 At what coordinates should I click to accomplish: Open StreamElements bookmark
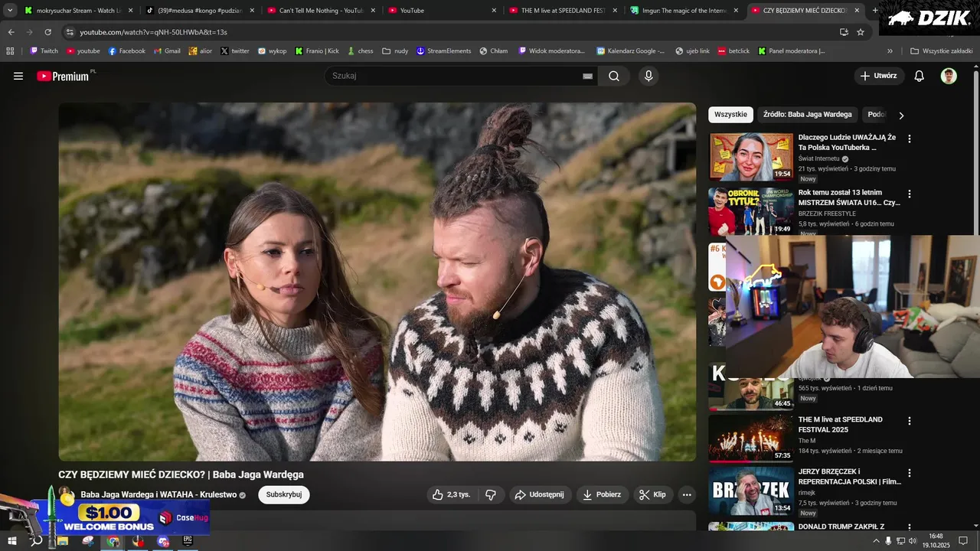444,51
